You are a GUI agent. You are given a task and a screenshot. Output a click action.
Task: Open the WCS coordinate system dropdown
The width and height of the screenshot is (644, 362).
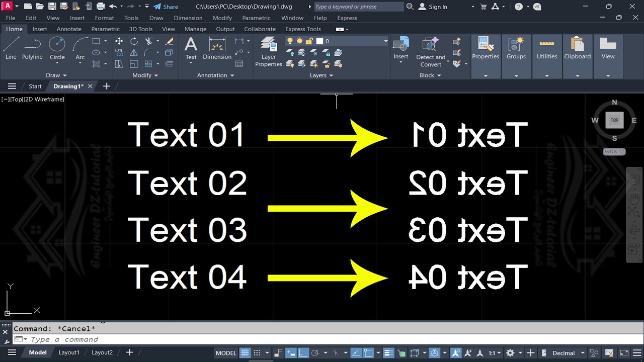pos(614,151)
